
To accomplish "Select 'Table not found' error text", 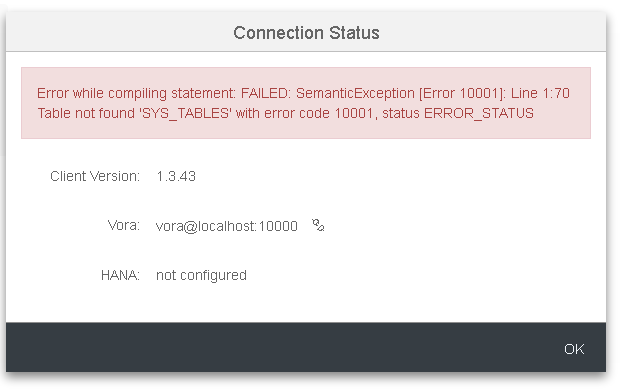I will tap(86, 113).
